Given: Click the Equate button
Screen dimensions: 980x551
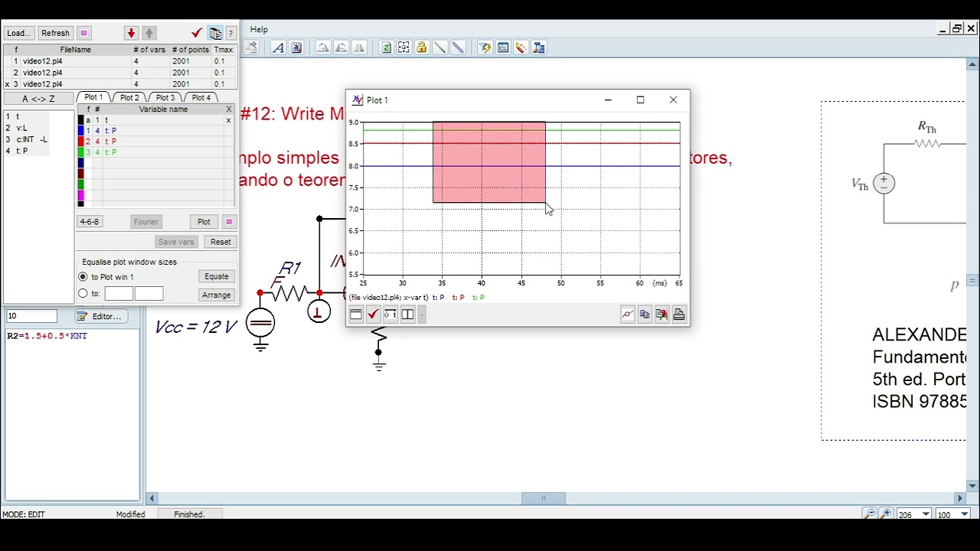Looking at the screenshot, I should pyautogui.click(x=217, y=276).
